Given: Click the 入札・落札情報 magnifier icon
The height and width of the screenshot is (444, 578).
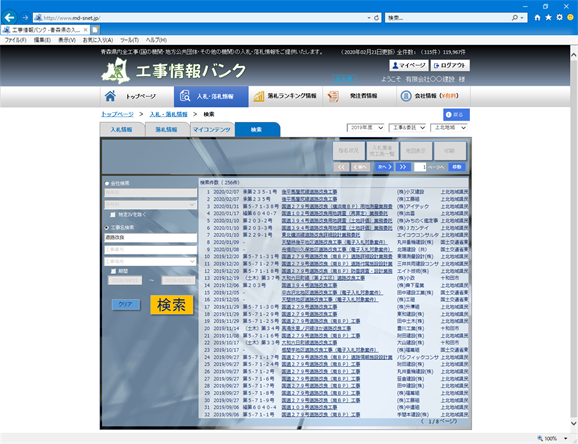Looking at the screenshot, I should pos(185,96).
